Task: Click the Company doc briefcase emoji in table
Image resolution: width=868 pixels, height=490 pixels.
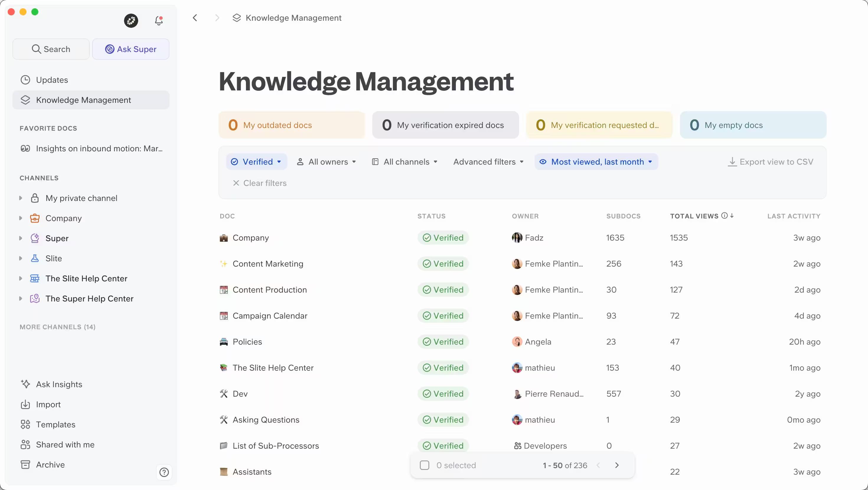Action: pyautogui.click(x=224, y=238)
